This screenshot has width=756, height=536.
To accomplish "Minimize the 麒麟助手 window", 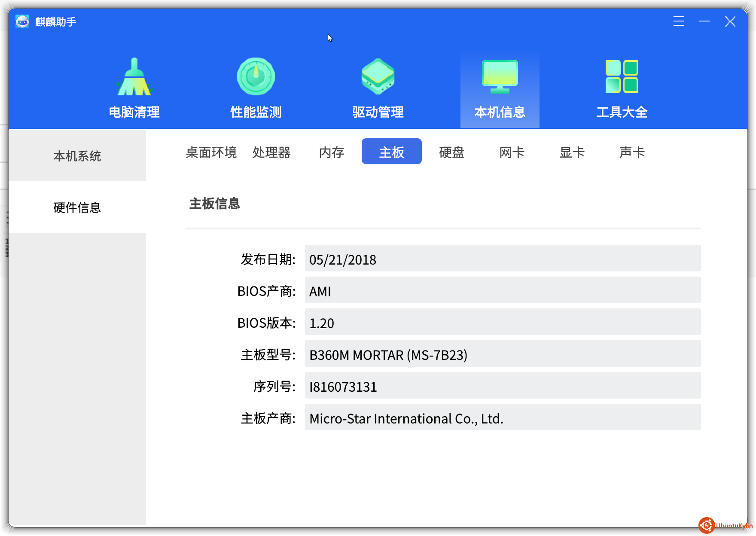I will 704,21.
